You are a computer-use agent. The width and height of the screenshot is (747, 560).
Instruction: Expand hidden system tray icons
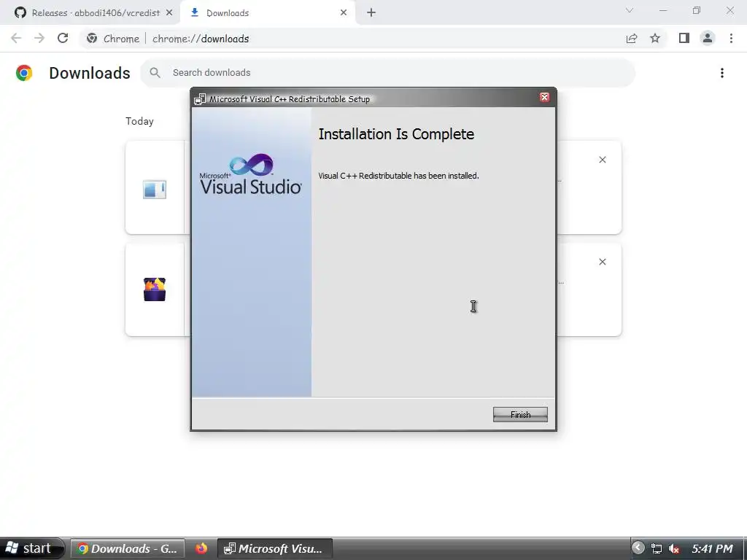point(638,548)
